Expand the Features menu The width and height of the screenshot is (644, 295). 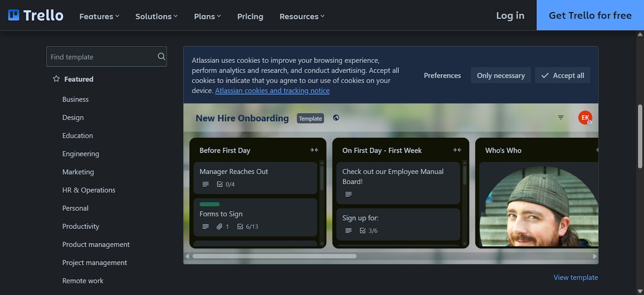coord(99,16)
